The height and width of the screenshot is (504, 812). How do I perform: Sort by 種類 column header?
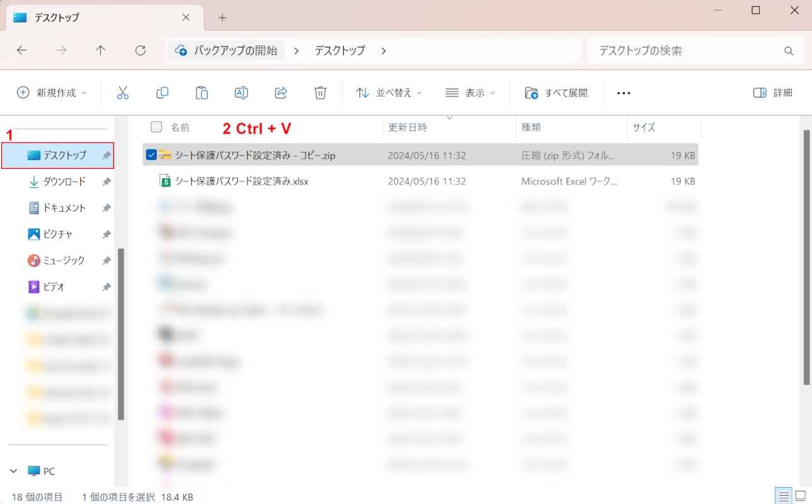click(531, 127)
